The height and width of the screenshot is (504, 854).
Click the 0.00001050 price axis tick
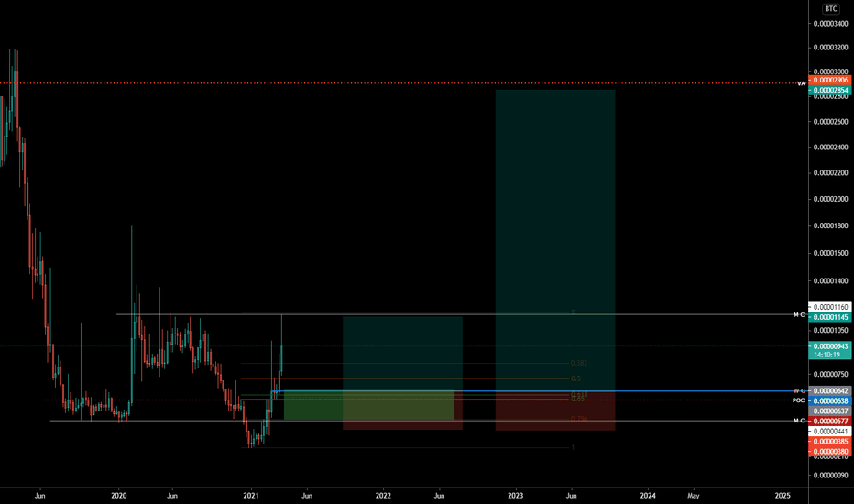tap(830, 330)
